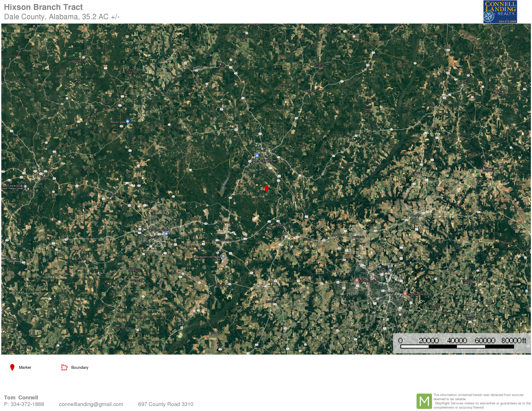Click the Ozark Walmart Supercenter pin
This screenshot has height=411, width=532.
(x=257, y=156)
